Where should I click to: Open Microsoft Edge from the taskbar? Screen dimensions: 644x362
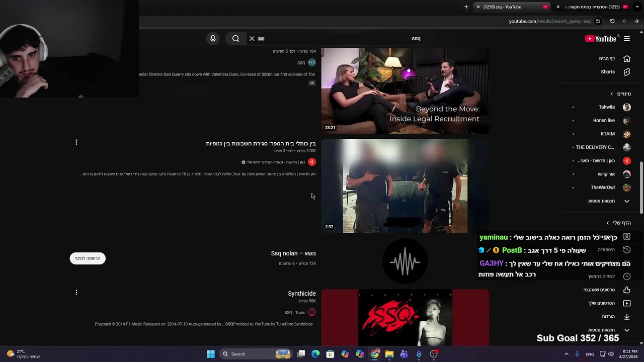pos(315,354)
